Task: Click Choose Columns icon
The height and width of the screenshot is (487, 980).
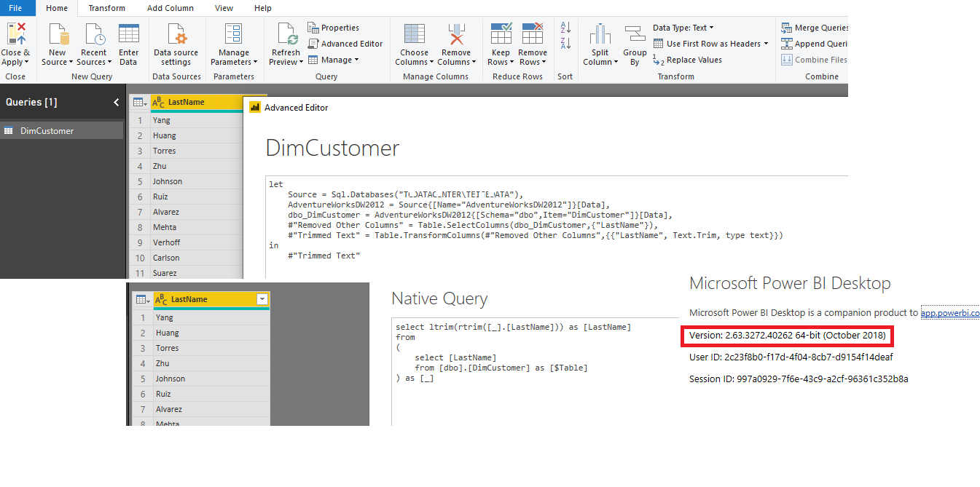Action: pos(414,34)
